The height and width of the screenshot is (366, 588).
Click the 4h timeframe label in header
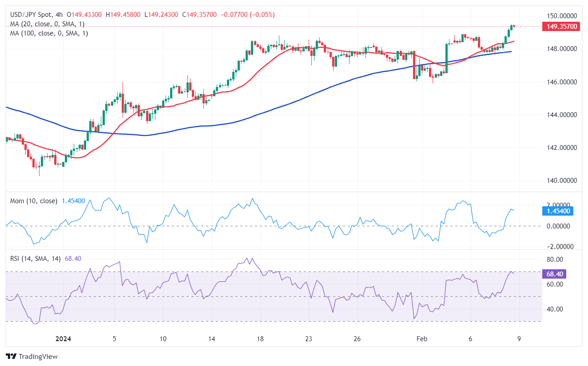click(59, 15)
